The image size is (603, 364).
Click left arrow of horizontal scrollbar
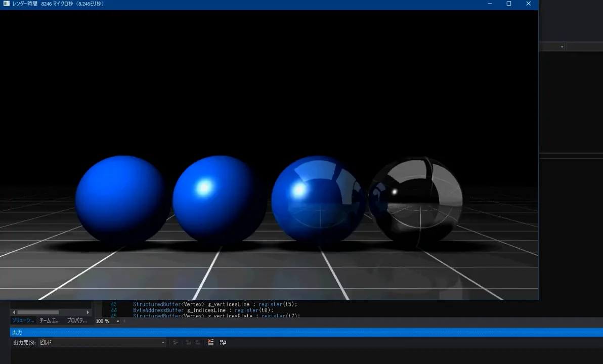coord(14,312)
